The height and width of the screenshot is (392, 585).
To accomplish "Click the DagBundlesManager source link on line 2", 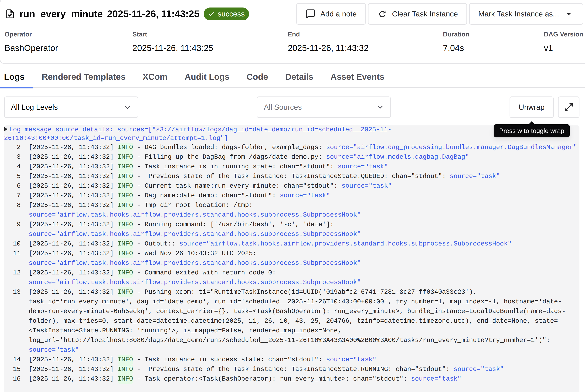I will point(451,147).
